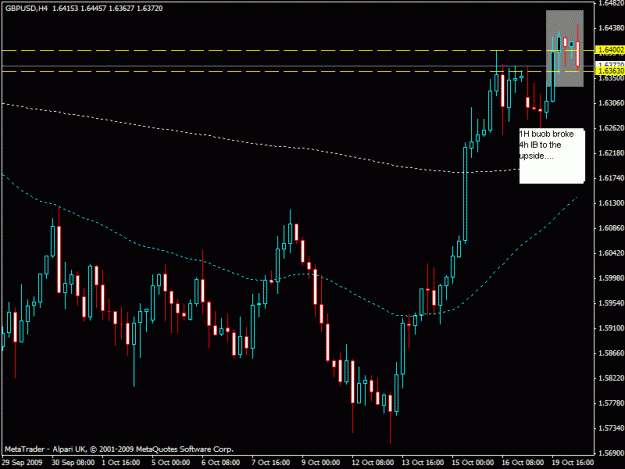Click the 19 Oct 16:00 time label
The image size is (625, 469).
click(573, 463)
